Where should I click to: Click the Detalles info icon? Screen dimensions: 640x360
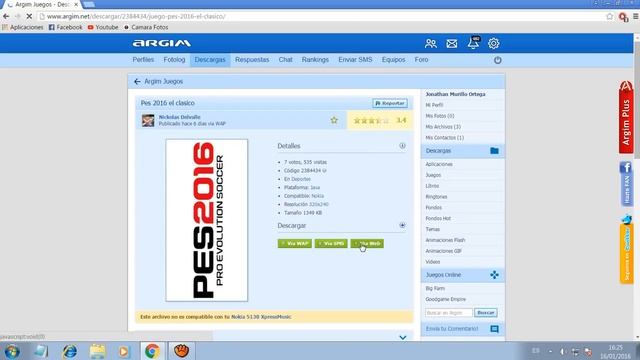click(x=402, y=146)
